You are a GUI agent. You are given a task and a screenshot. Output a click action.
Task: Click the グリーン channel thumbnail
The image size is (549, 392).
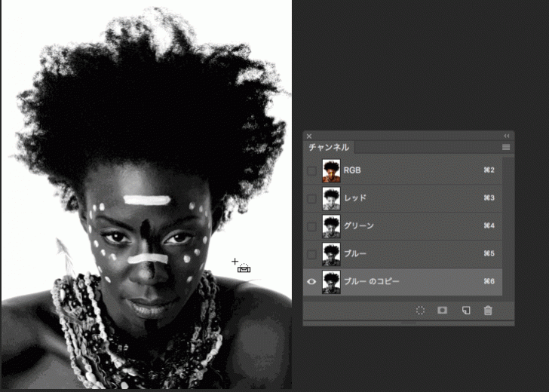tap(331, 226)
